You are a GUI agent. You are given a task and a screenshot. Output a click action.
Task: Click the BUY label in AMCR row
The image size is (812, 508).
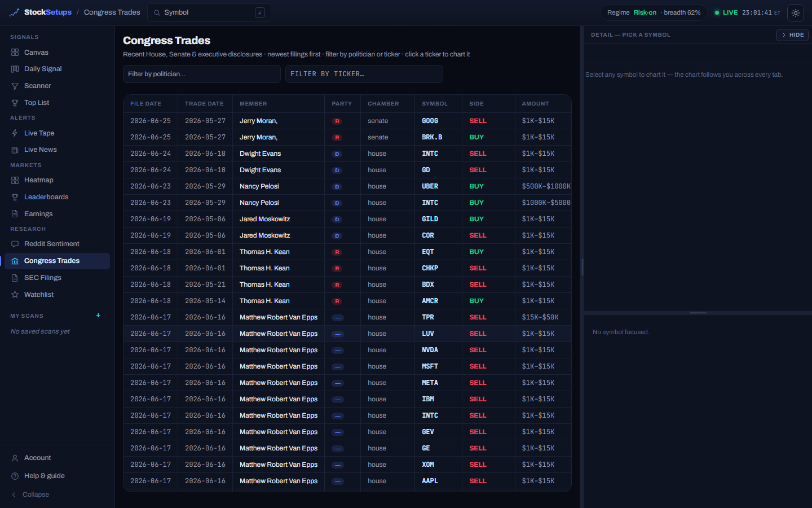(476, 301)
